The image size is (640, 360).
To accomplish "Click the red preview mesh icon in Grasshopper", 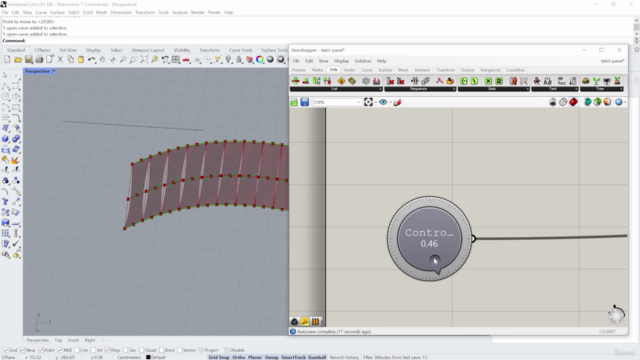I will pos(573,102).
